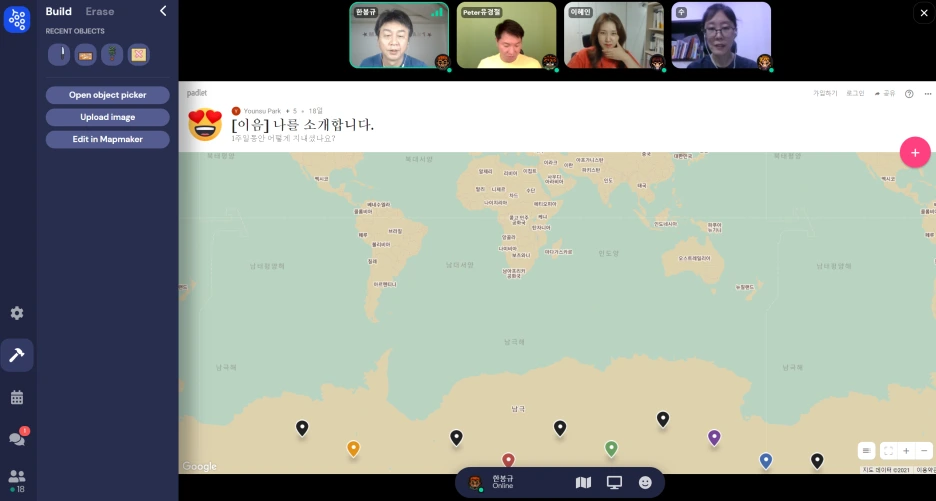The image size is (936, 501).
Task: Click Edit in Mapmaker button
Action: (x=107, y=139)
